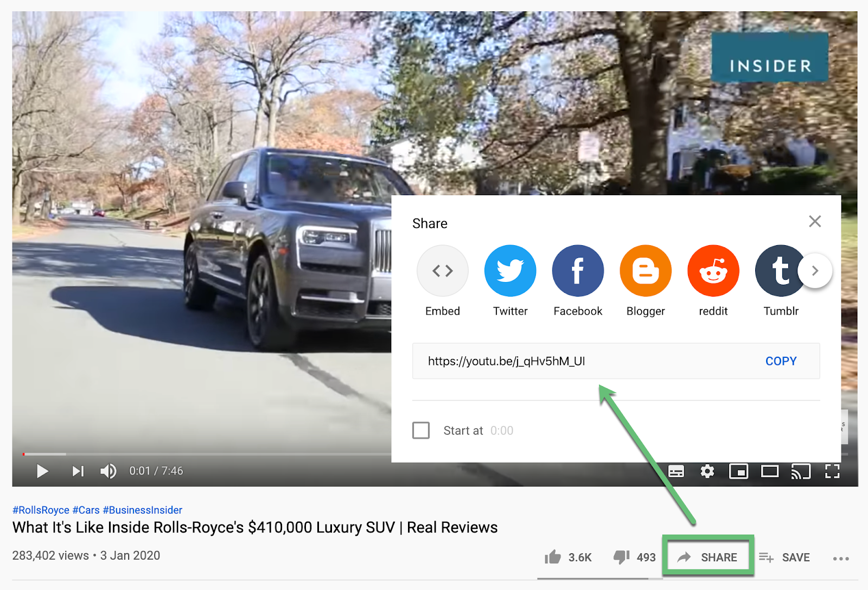Open the more actions overflow menu
868x590 pixels.
coord(840,558)
